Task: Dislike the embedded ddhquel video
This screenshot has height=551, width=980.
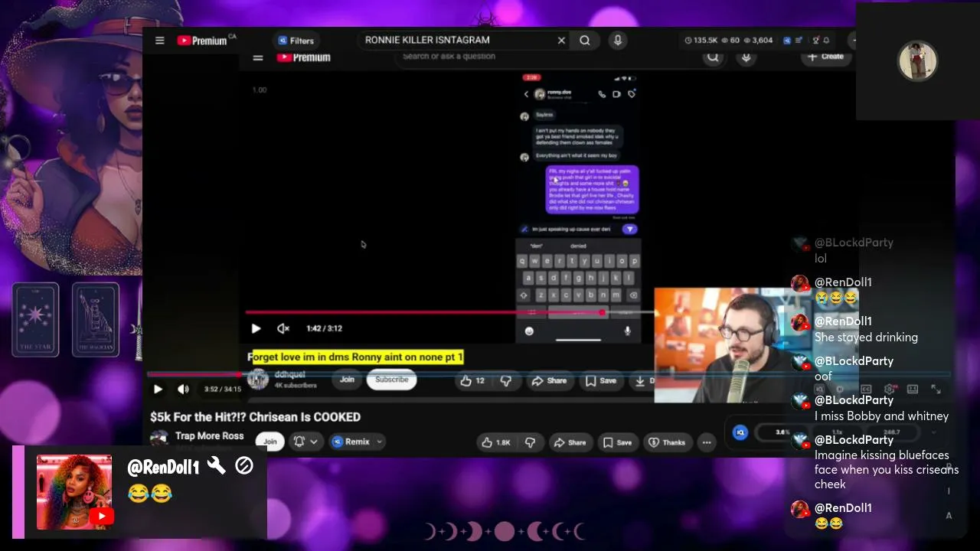Action: coord(505,380)
